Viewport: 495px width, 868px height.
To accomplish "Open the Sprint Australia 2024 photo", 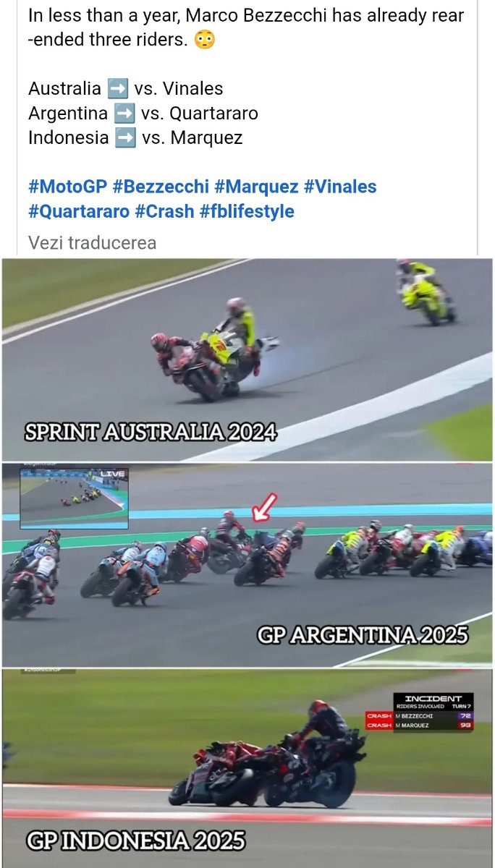I will (247, 359).
